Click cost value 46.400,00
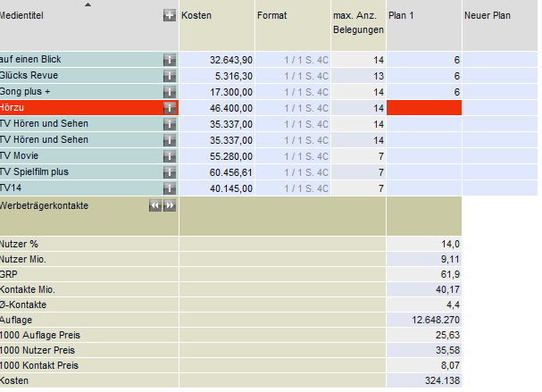542x392 pixels. (x=231, y=108)
